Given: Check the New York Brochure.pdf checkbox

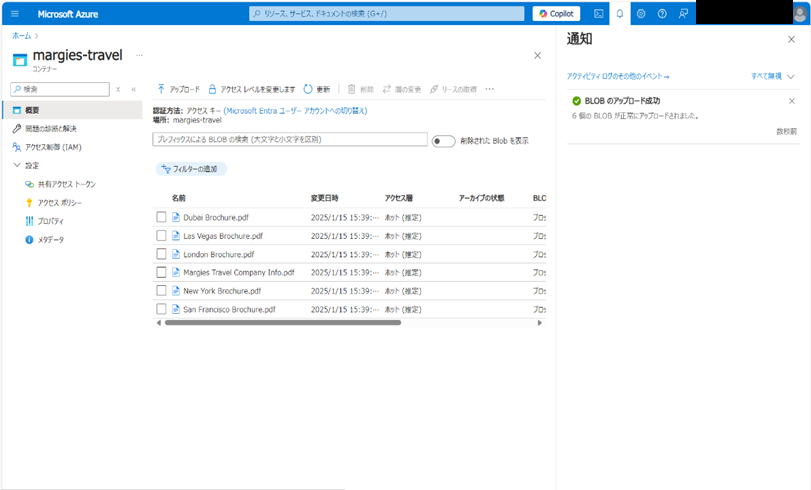Looking at the screenshot, I should coord(161,291).
